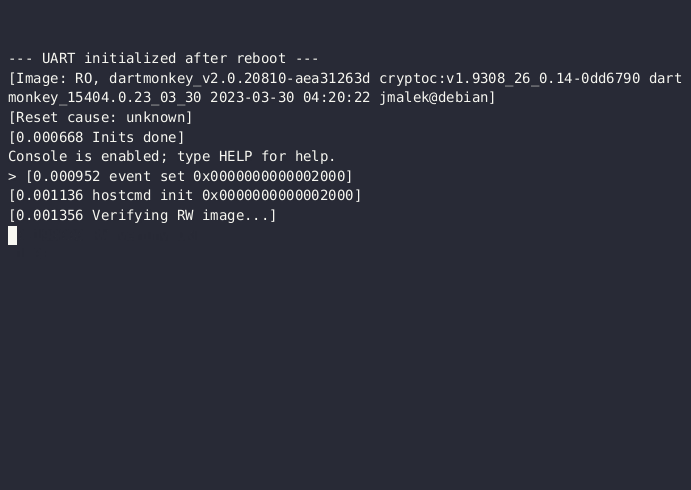The image size is (691, 490).
Task: Click the 'dartmonkey_v2.0.20810-aea31263d' version text
Action: [x=239, y=78]
